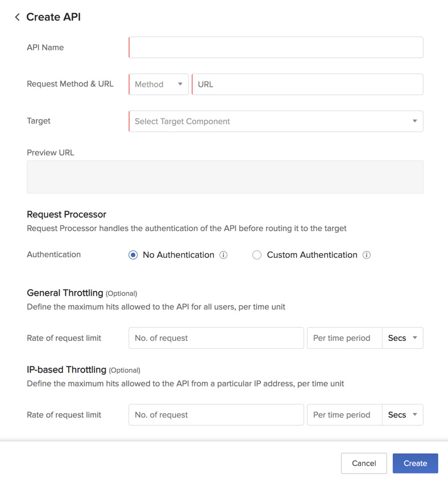This screenshot has height=482, width=448.
Task: Click the back arrow beside Create API
Action: coord(17,17)
